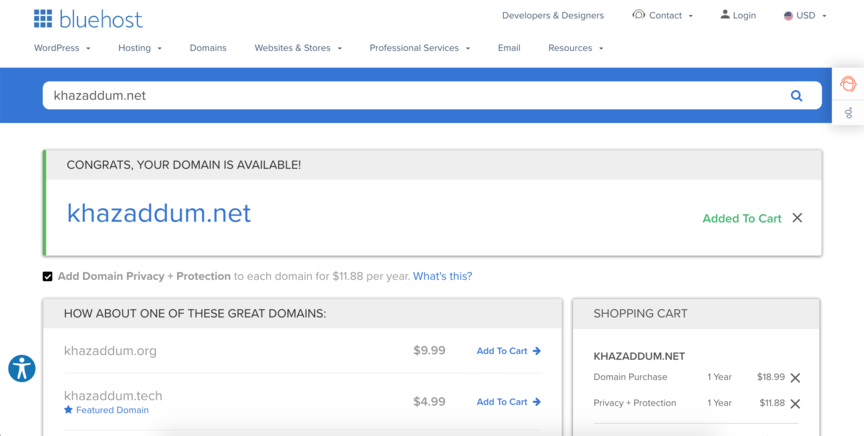Open Developers & Designers link
Image resolution: width=864 pixels, height=436 pixels.
point(553,16)
